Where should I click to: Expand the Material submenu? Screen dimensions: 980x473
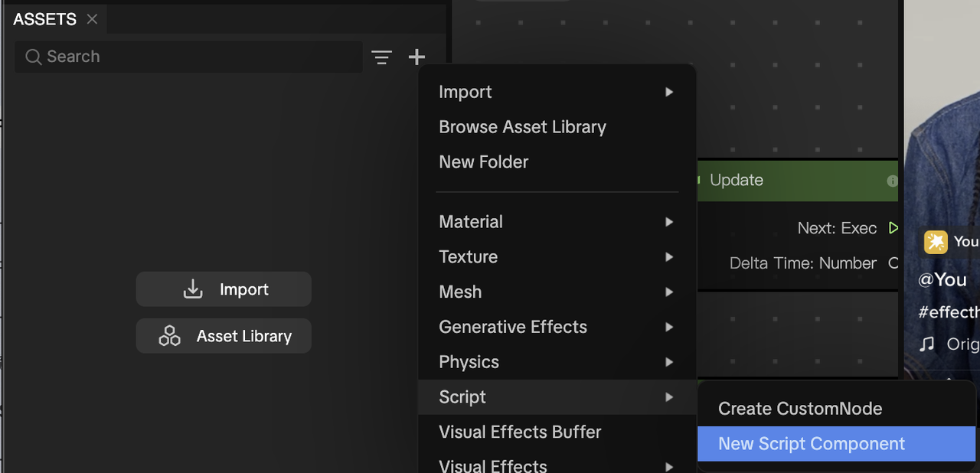pos(557,222)
